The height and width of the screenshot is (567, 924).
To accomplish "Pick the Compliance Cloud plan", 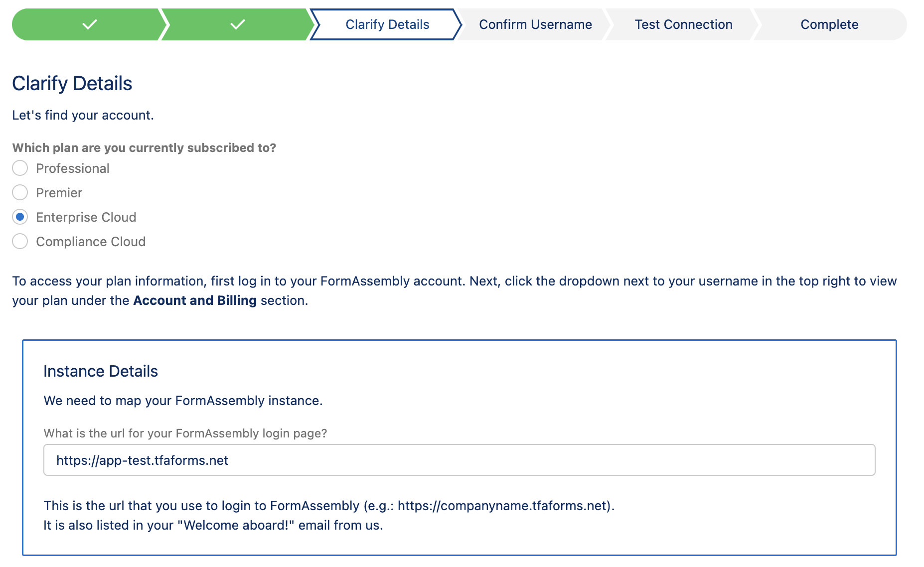I will [x=20, y=242].
